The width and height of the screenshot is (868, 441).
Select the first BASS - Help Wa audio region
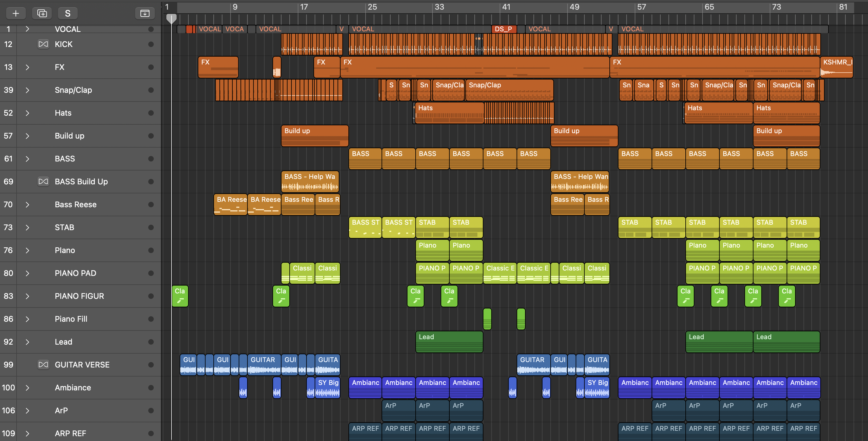pos(310,182)
